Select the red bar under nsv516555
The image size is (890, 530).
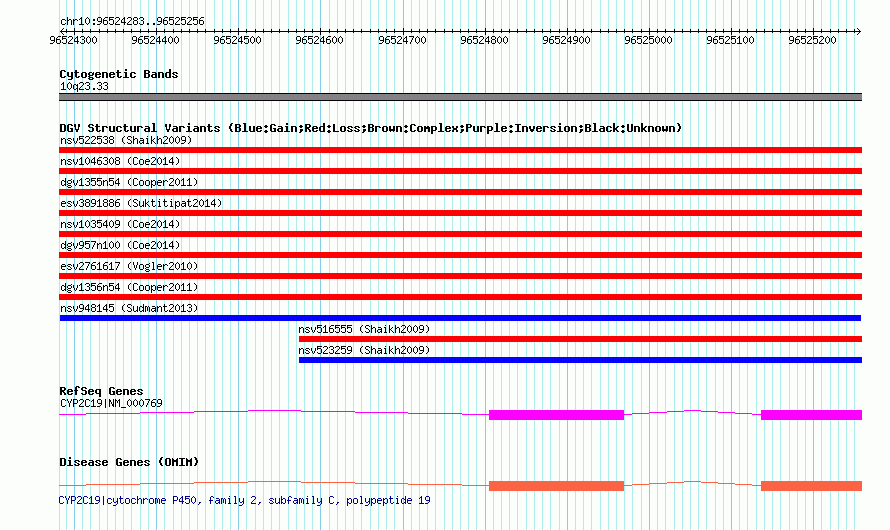[x=580, y=339]
